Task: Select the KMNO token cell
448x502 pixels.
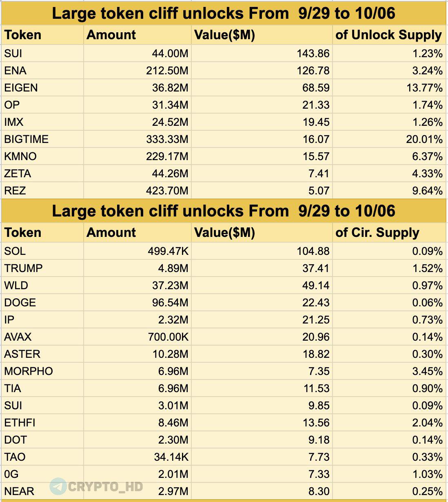Action: (20, 156)
